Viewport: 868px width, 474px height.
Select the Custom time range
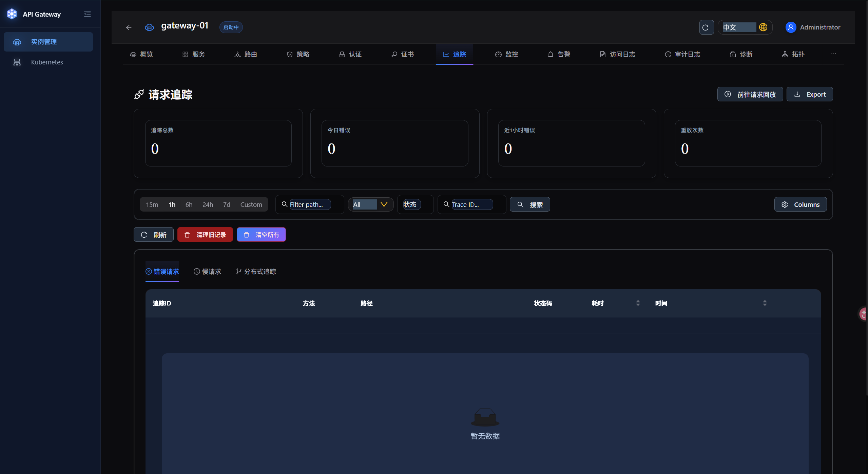point(251,204)
